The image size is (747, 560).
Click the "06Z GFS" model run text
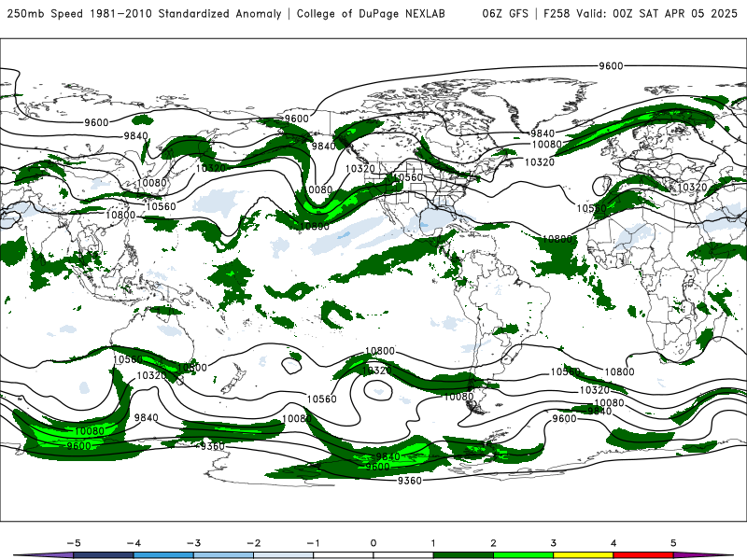point(505,14)
